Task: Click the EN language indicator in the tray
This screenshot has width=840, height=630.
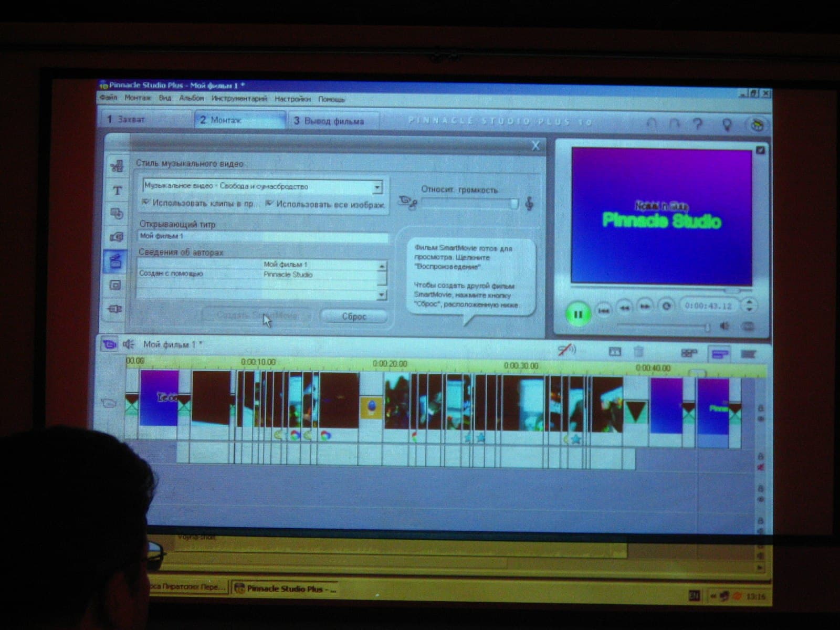Action: [x=694, y=595]
